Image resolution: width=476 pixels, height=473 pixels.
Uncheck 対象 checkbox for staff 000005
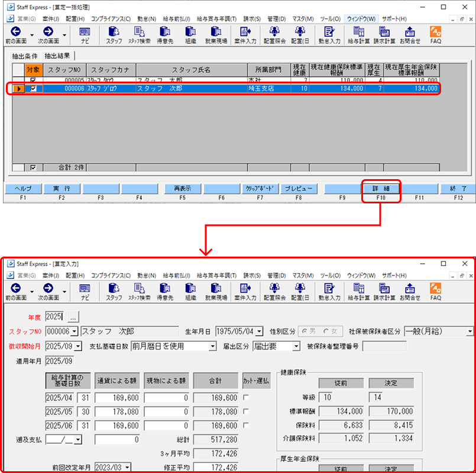tap(33, 80)
